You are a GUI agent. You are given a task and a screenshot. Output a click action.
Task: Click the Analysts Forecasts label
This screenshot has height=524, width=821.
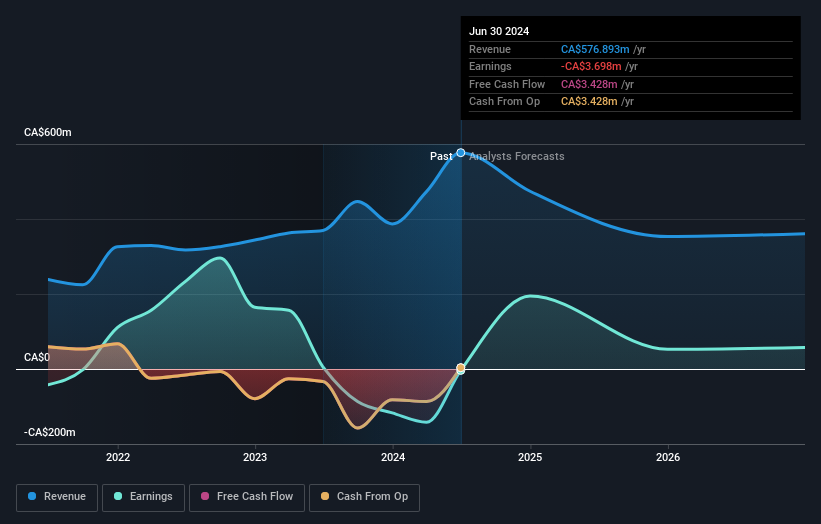[x=517, y=157]
